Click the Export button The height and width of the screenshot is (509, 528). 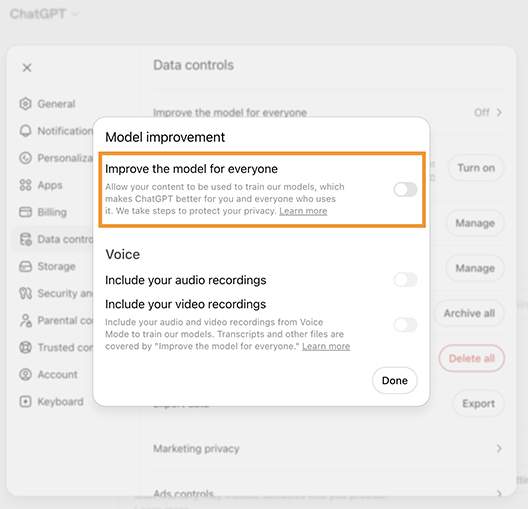click(x=478, y=403)
